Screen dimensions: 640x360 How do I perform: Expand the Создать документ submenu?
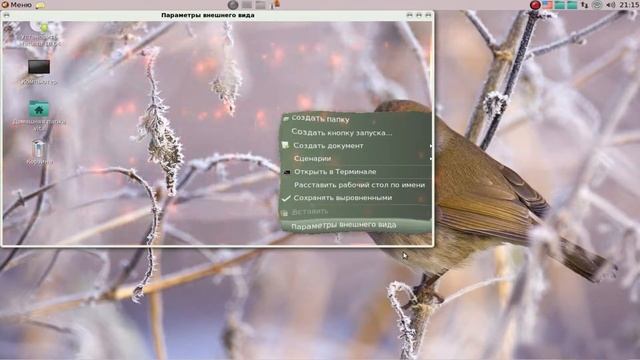(355, 146)
